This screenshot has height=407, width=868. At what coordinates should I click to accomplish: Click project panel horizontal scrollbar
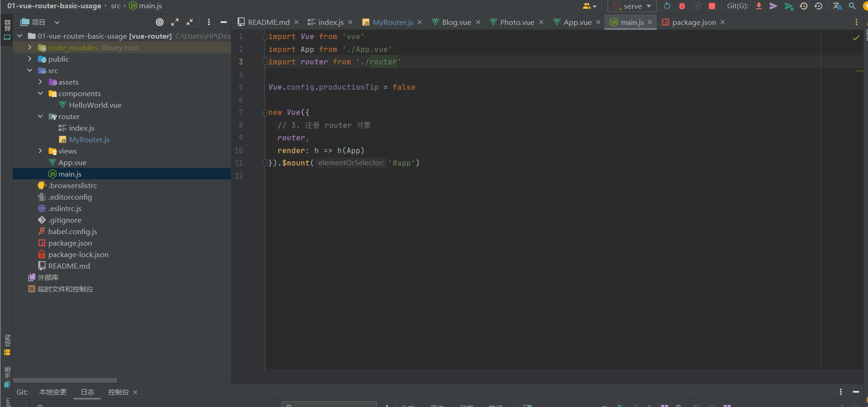tap(65, 380)
